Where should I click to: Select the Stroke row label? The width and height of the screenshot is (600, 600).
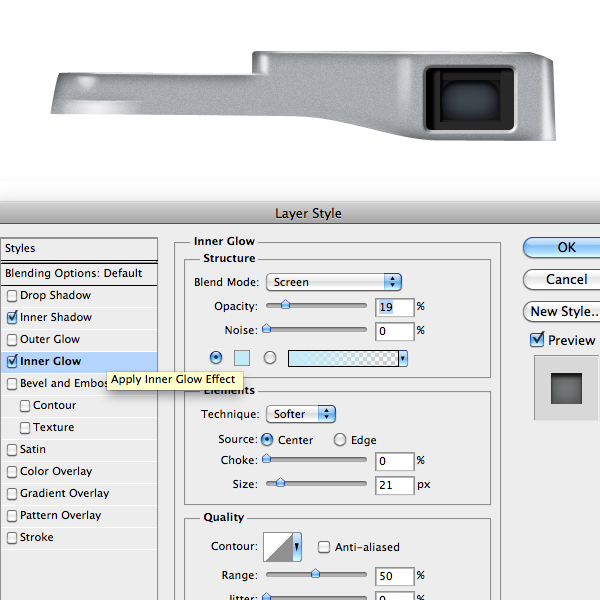[37, 537]
